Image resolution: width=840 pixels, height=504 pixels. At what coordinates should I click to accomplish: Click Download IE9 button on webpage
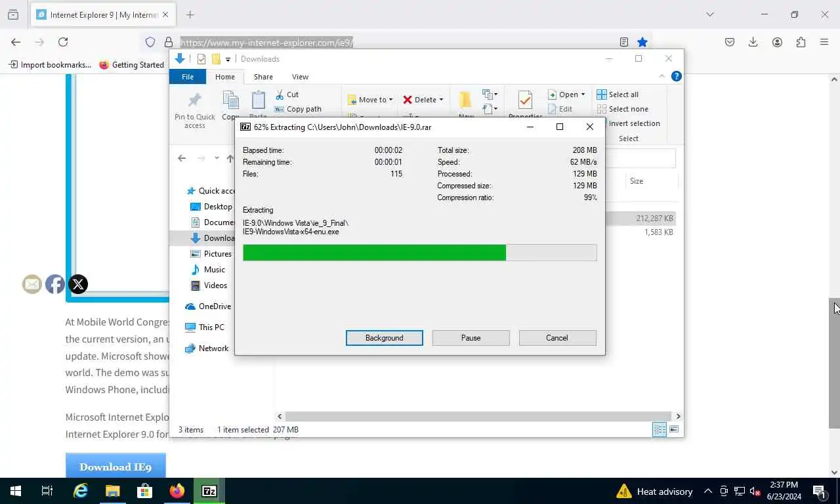point(115,466)
